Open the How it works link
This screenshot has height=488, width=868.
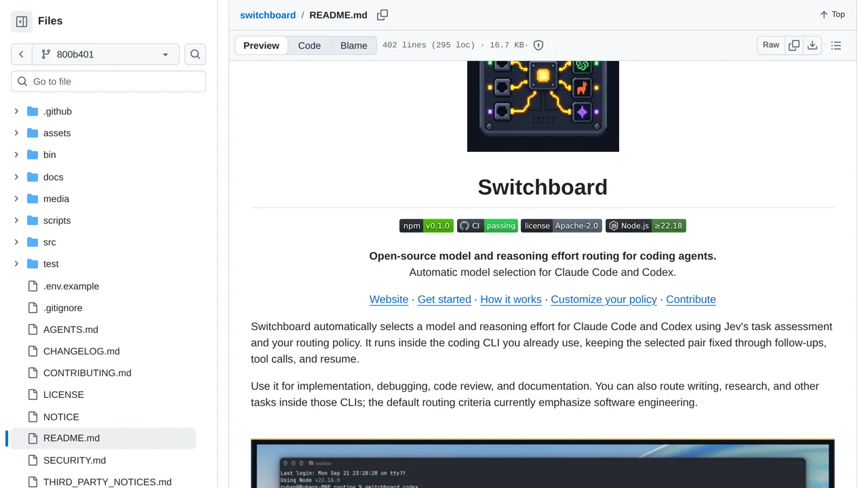[511, 300]
